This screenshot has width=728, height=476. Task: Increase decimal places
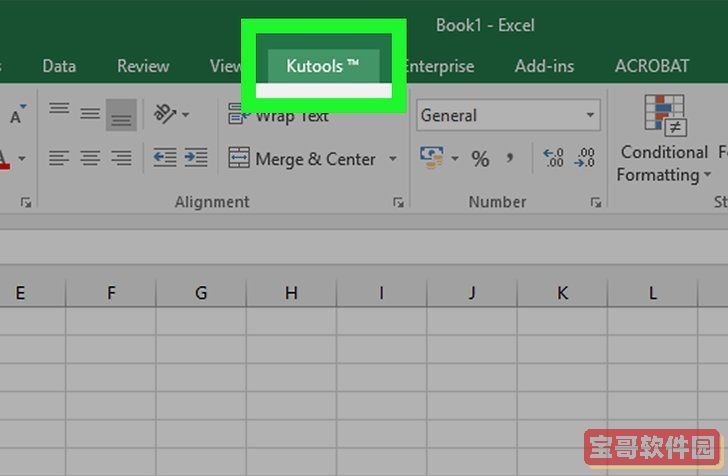[553, 158]
